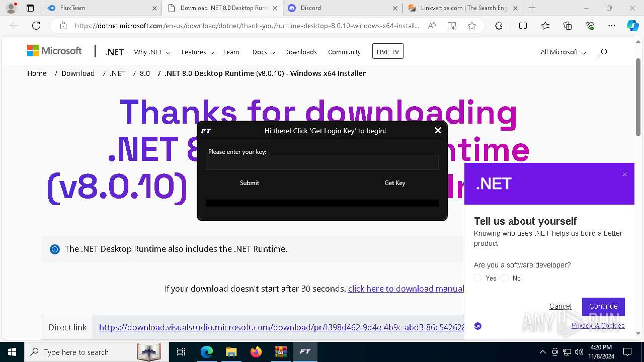Open volume control in system tray
Viewport: 644px width, 362px height.
tap(579, 352)
